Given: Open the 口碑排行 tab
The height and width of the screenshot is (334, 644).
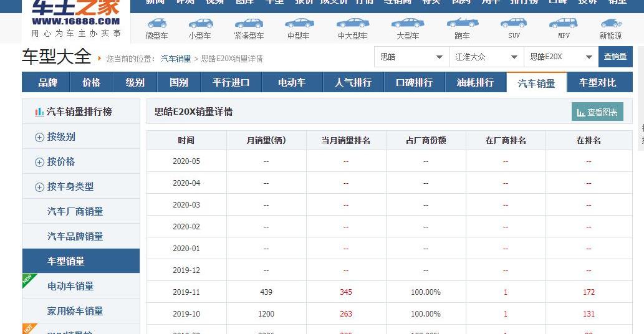Looking at the screenshot, I should [x=415, y=82].
